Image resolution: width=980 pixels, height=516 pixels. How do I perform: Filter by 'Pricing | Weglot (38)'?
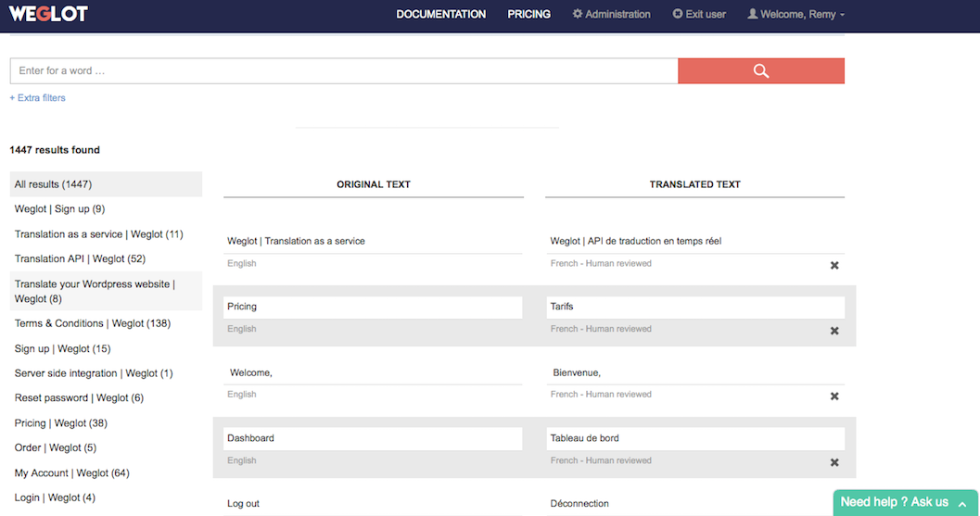click(x=60, y=423)
